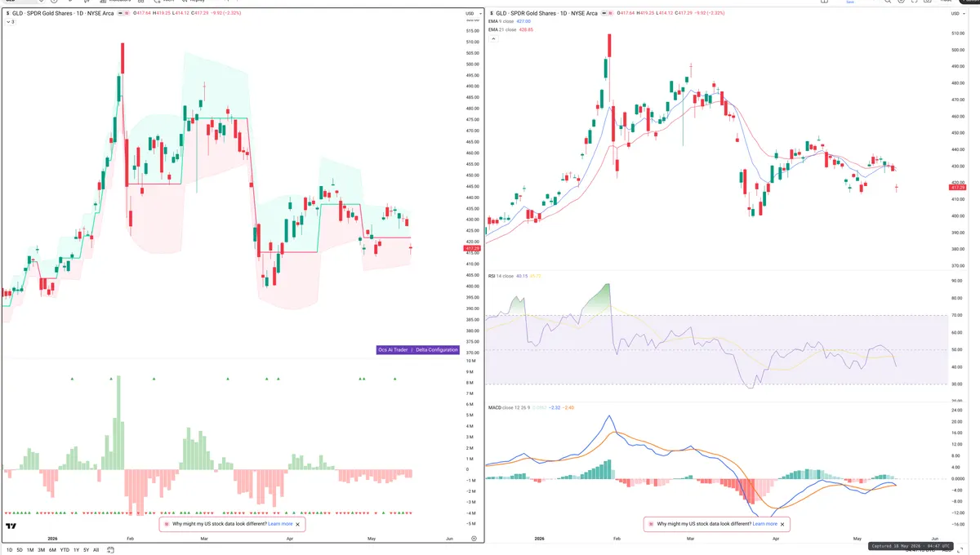
Task: Click the 510.00 label on right price axis
Action: pyautogui.click(x=957, y=33)
